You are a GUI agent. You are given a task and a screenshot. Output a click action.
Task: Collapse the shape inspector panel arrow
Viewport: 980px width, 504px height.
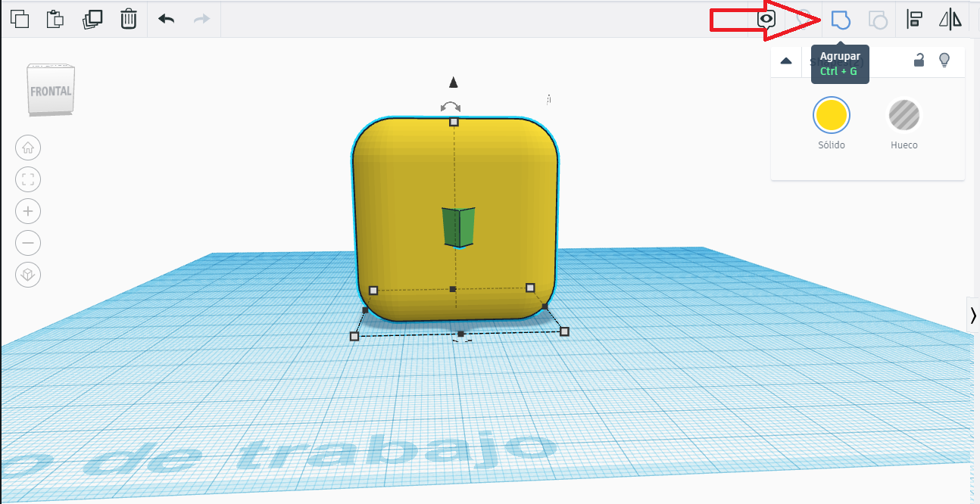[x=786, y=61]
